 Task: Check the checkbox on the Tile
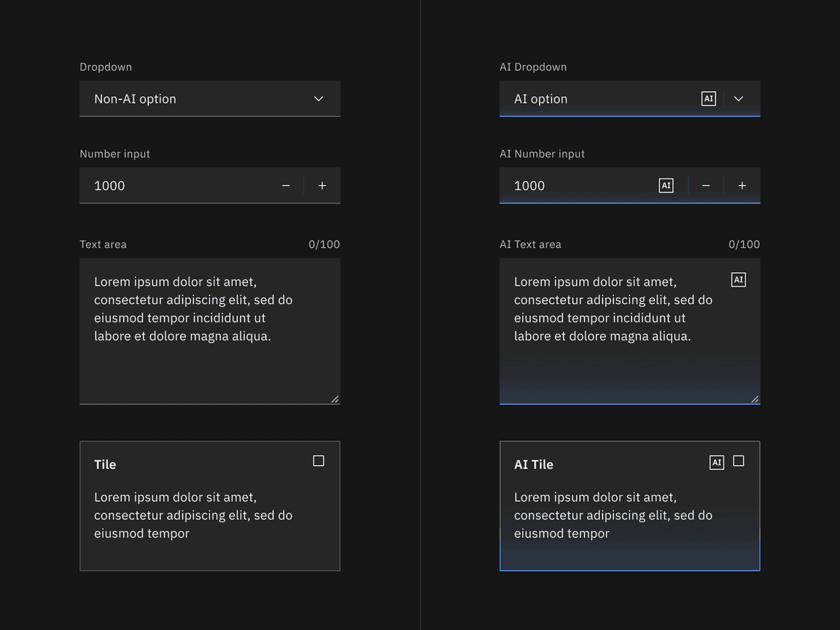click(x=318, y=460)
